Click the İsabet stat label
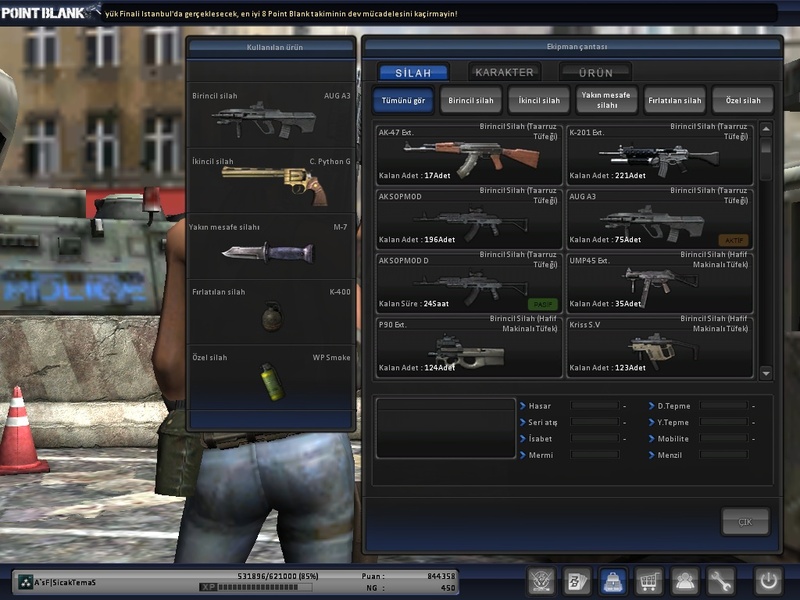800x600 pixels. click(x=540, y=438)
